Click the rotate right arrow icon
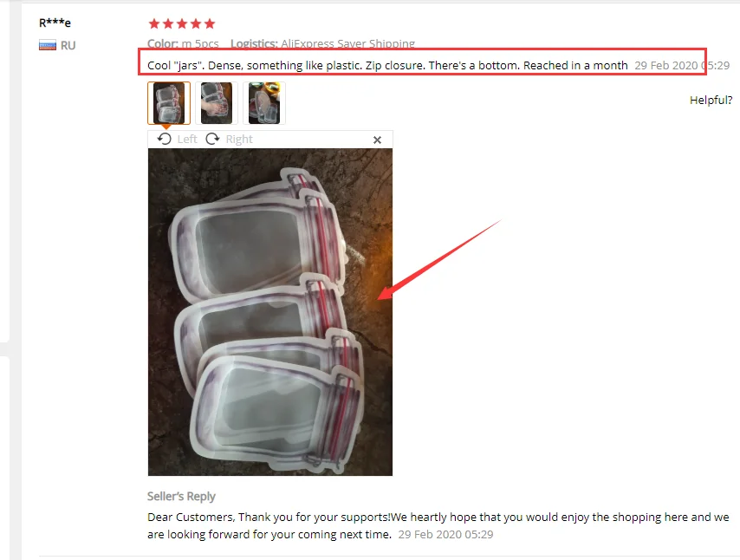Screen dimensions: 740x560 coord(213,139)
